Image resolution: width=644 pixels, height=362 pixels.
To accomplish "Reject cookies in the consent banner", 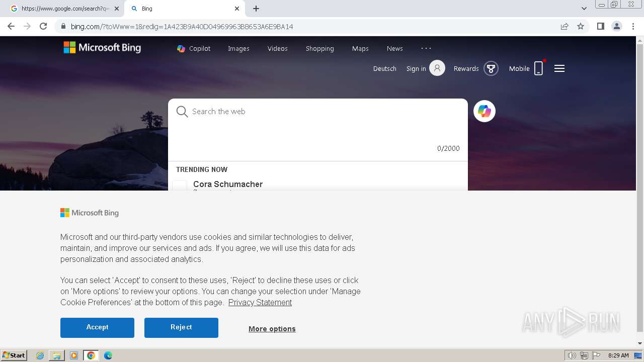I will [181, 327].
